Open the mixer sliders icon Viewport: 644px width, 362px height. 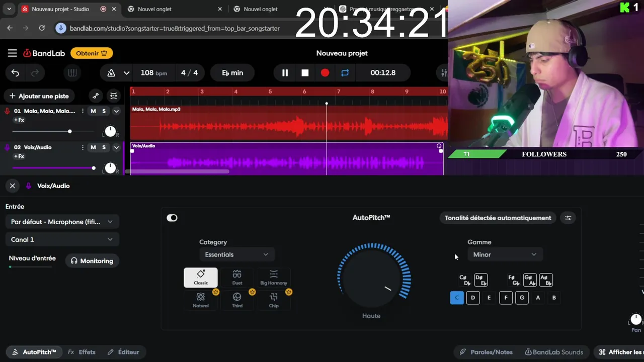point(444,73)
